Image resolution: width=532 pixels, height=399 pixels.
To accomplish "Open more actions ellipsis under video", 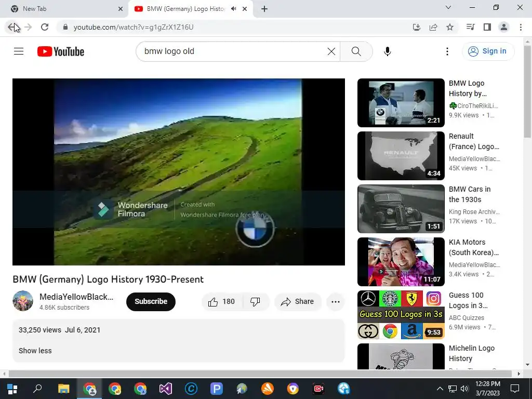I will [335, 302].
